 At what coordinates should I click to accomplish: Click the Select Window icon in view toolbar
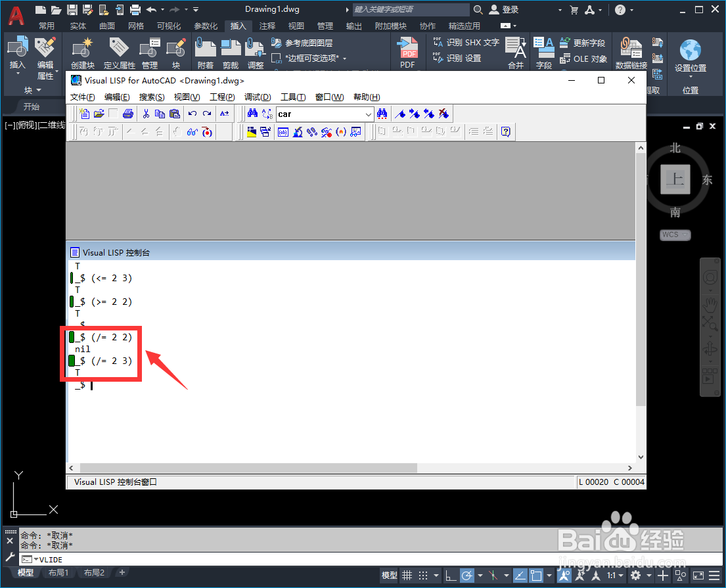pos(266,132)
